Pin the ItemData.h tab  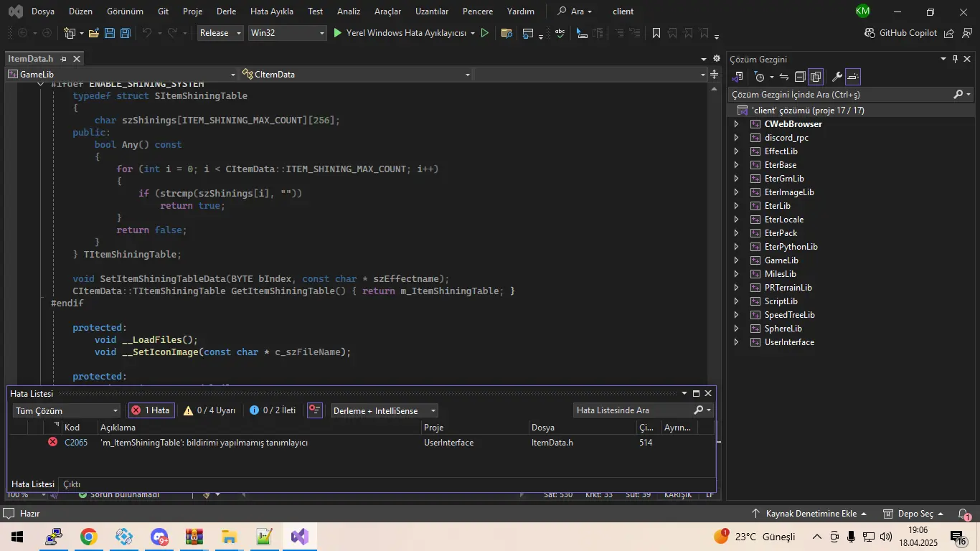click(x=64, y=59)
